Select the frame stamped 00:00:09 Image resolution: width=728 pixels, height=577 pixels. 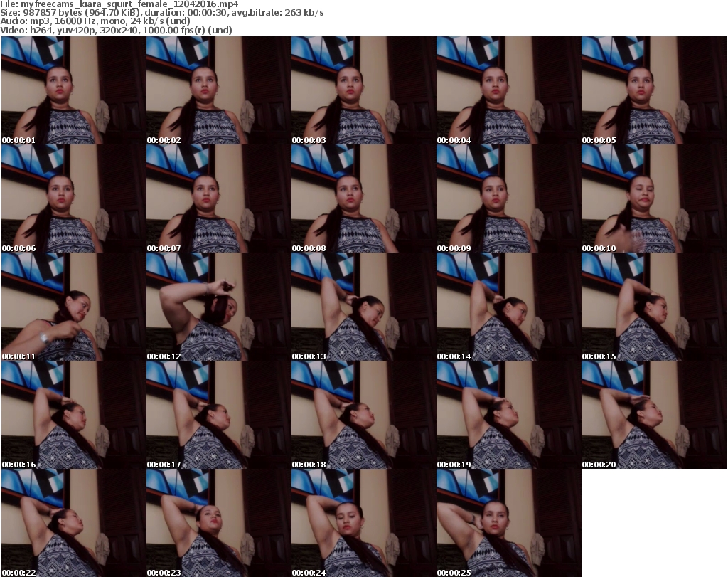click(508, 198)
